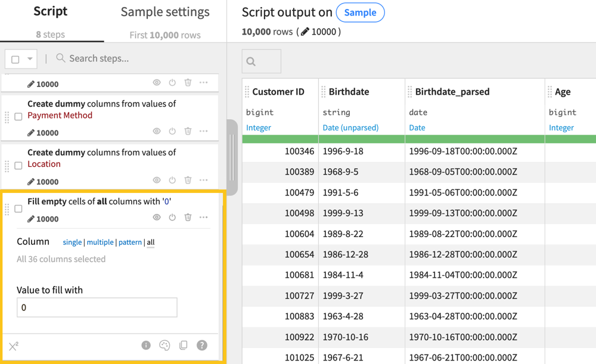The image size is (596, 364).
Task: Open more options for Location step
Action: 204,180
